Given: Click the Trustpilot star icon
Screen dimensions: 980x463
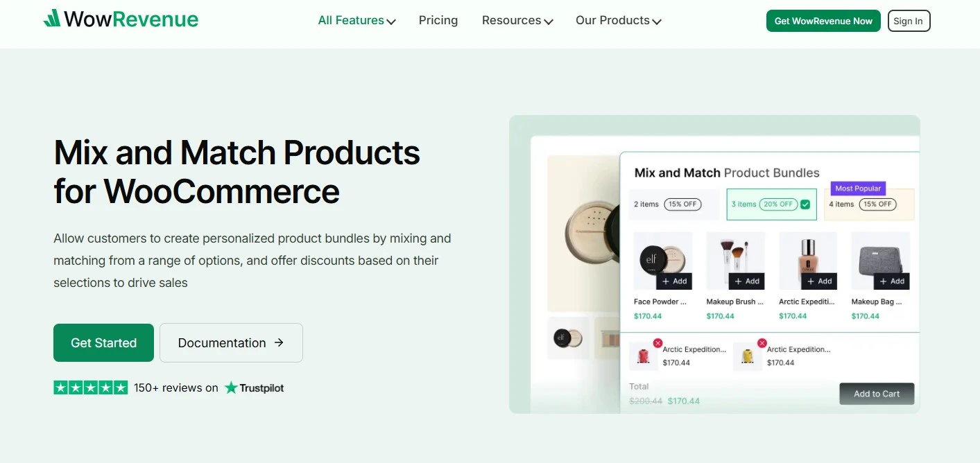Looking at the screenshot, I should (x=230, y=388).
